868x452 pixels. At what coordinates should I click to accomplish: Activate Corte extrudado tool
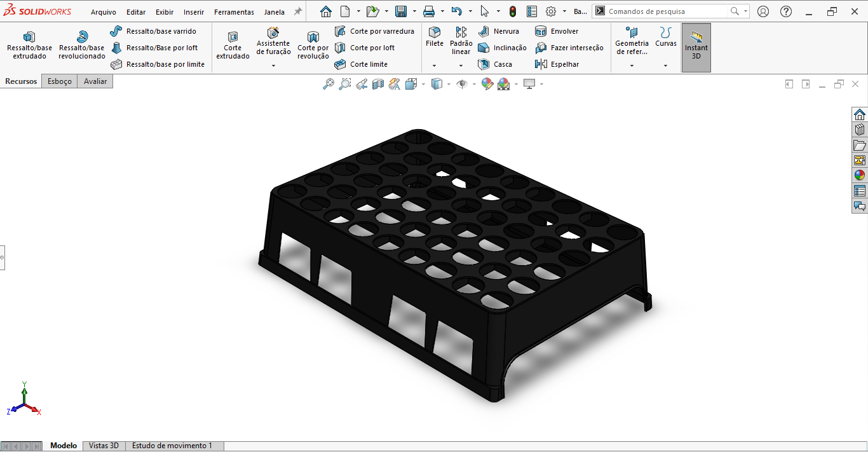[233, 45]
